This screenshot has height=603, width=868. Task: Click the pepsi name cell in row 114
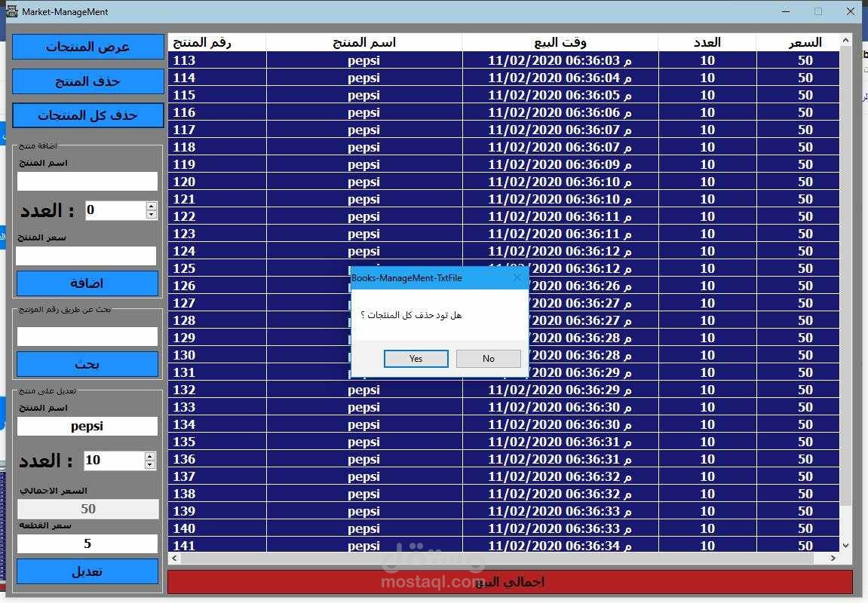click(x=364, y=78)
